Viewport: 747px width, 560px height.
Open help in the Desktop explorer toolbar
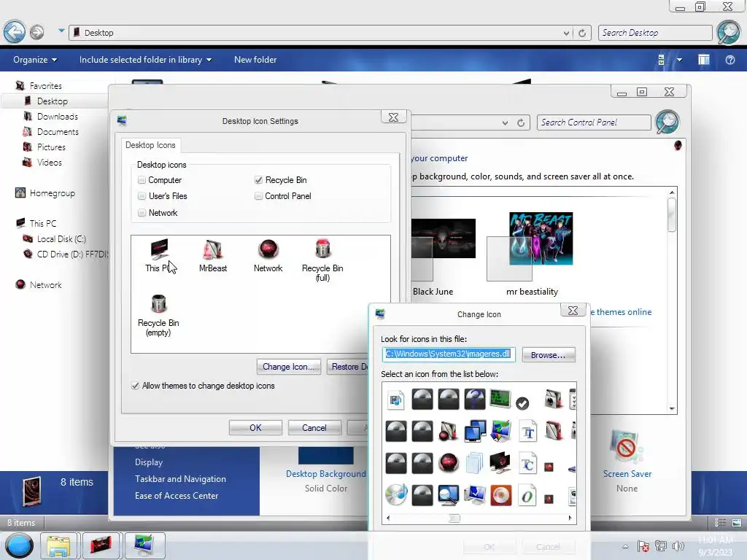click(729, 60)
